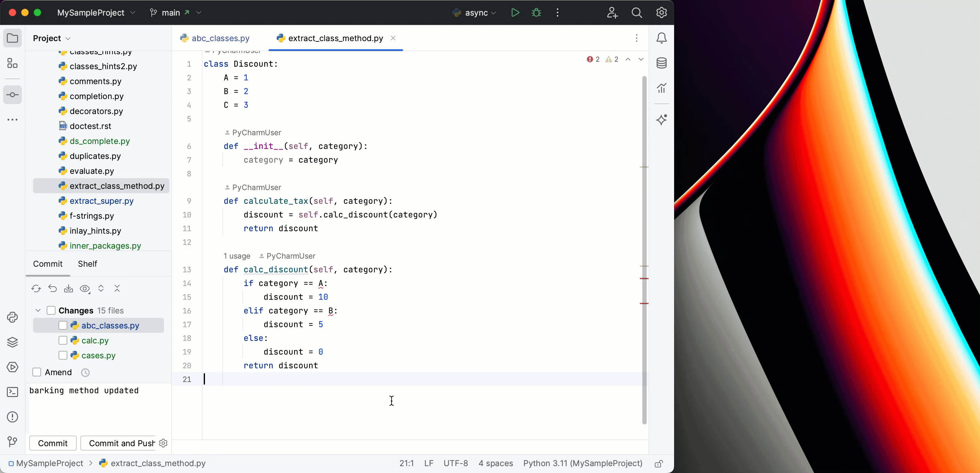Open Code With Me user icon
Image resolution: width=980 pixels, height=473 pixels.
point(612,12)
